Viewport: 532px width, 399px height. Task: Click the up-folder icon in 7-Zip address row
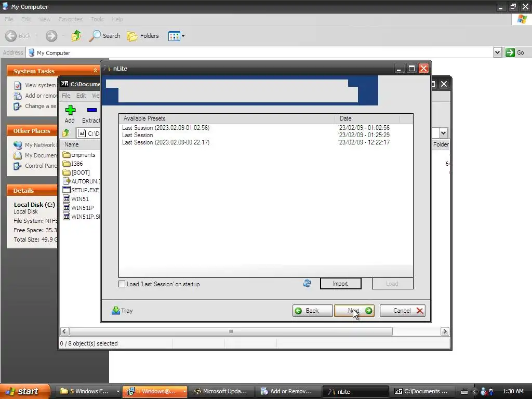(66, 133)
